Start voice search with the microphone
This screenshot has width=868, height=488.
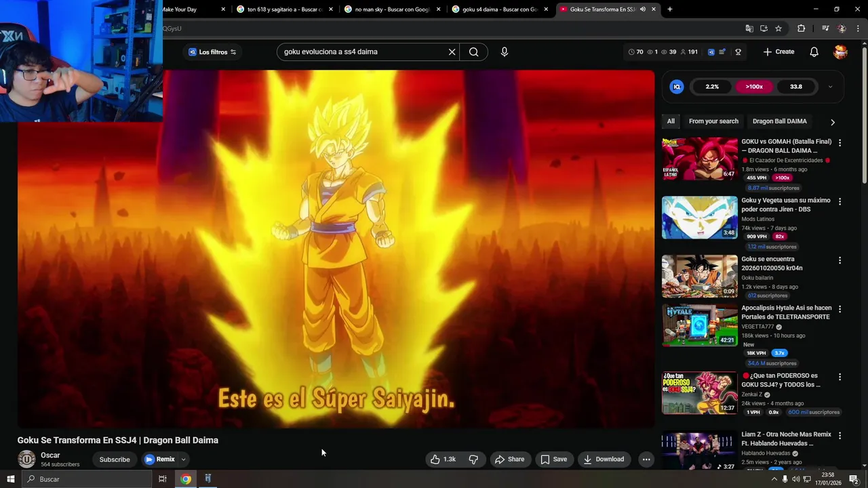[504, 52]
